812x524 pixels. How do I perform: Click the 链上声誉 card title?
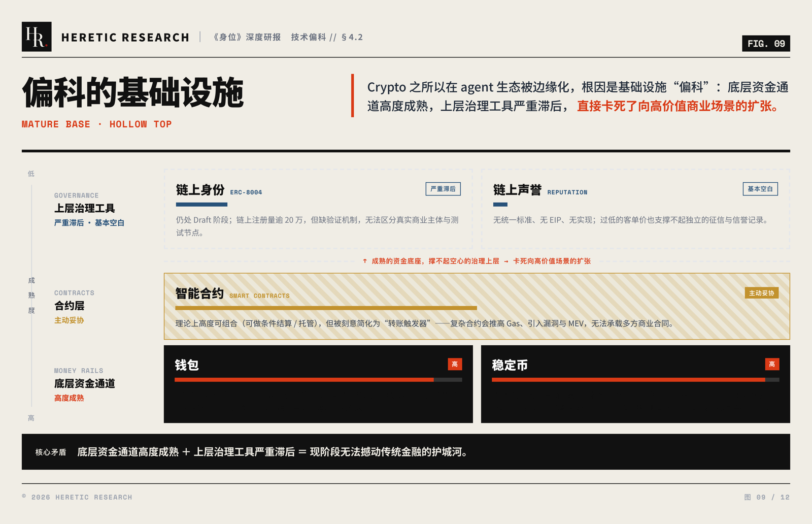click(x=517, y=190)
